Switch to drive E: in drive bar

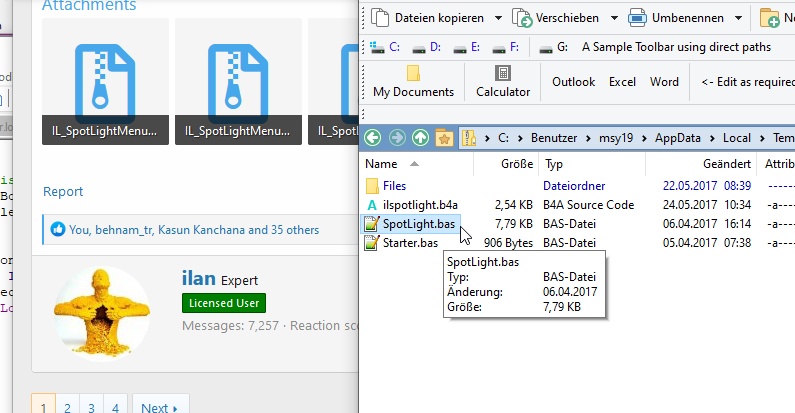tap(467, 47)
